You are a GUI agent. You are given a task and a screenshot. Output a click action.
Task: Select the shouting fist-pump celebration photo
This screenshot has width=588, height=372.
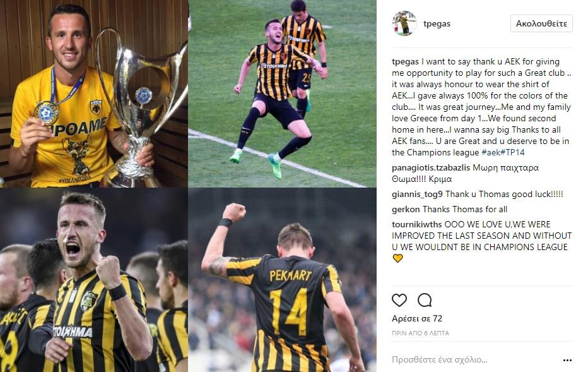coord(94,280)
